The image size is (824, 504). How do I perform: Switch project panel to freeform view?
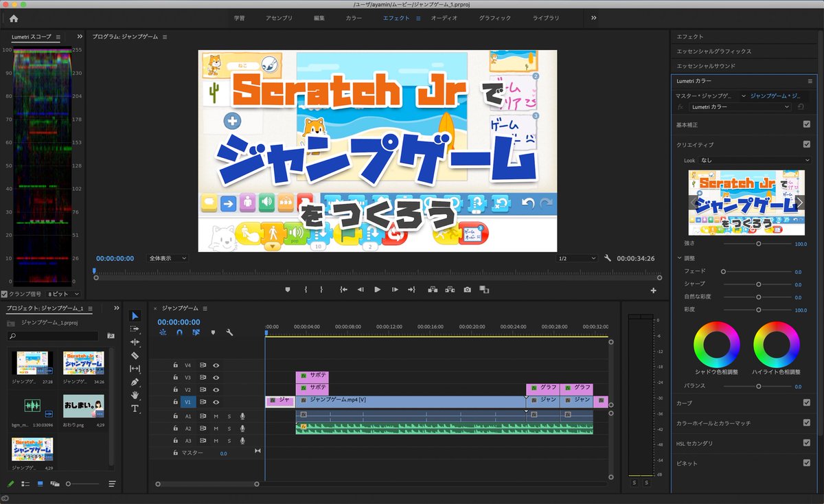(54, 484)
